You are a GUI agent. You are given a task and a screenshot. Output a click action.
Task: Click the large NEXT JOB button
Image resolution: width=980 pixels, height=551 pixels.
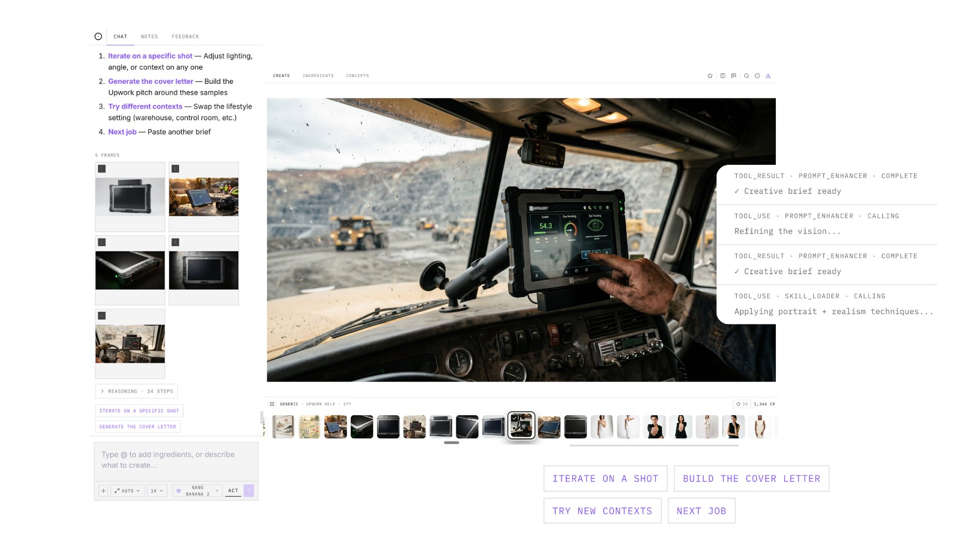[x=701, y=511]
